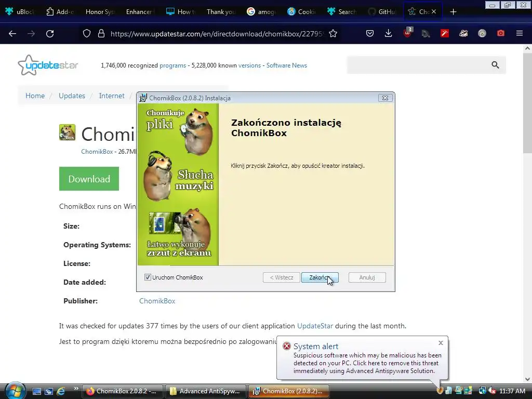Click the Switch between windows quick launch icon

tap(49, 391)
